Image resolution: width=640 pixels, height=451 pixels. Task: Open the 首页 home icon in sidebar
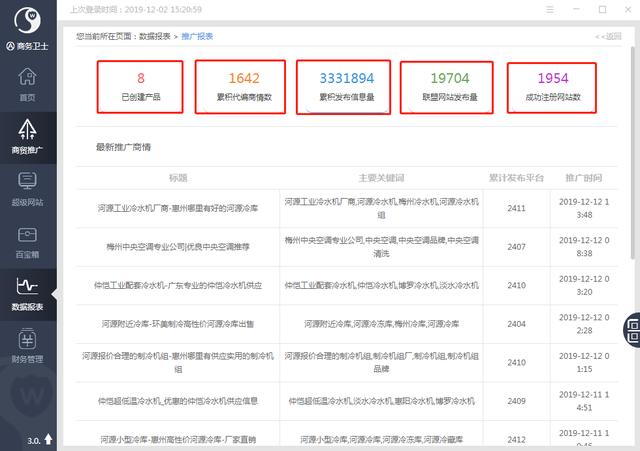pyautogui.click(x=27, y=83)
